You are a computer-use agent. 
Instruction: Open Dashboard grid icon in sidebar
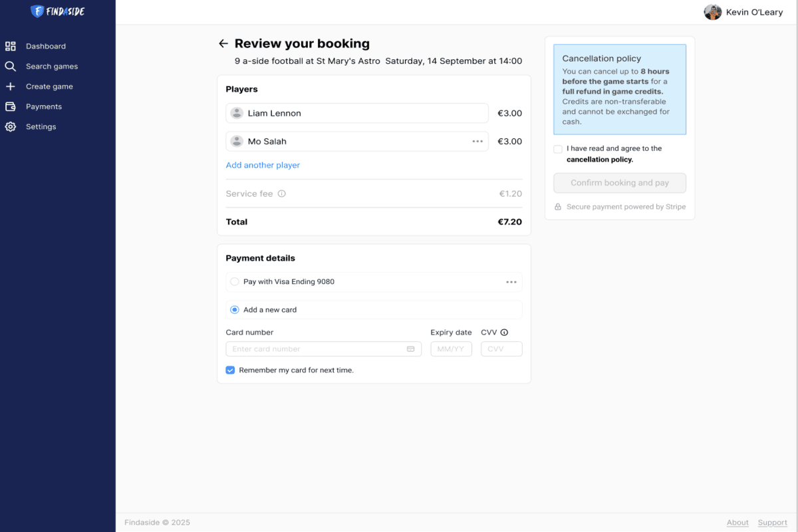click(x=11, y=46)
